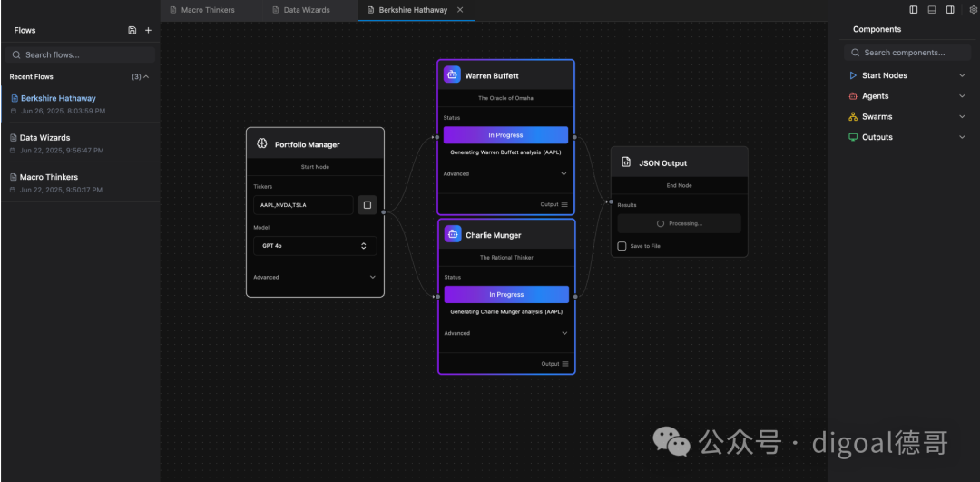This screenshot has width=980, height=482.
Task: Open Warren Buffett Output menu lines icon
Action: tap(564, 204)
